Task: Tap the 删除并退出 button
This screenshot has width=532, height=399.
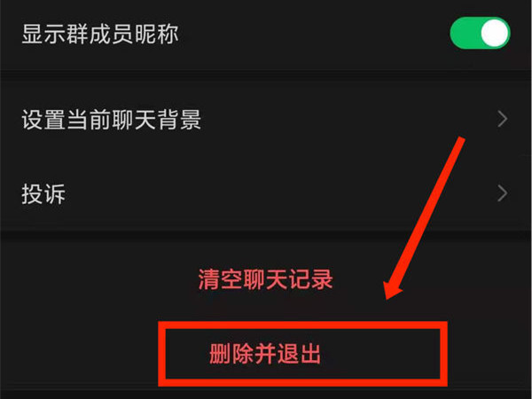Action: click(x=265, y=354)
